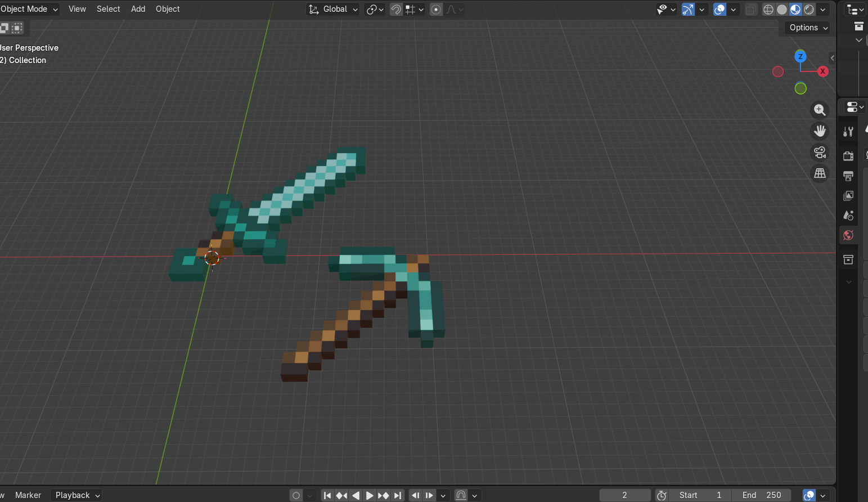
Task: Click the current frame field showing 2
Action: click(625, 495)
